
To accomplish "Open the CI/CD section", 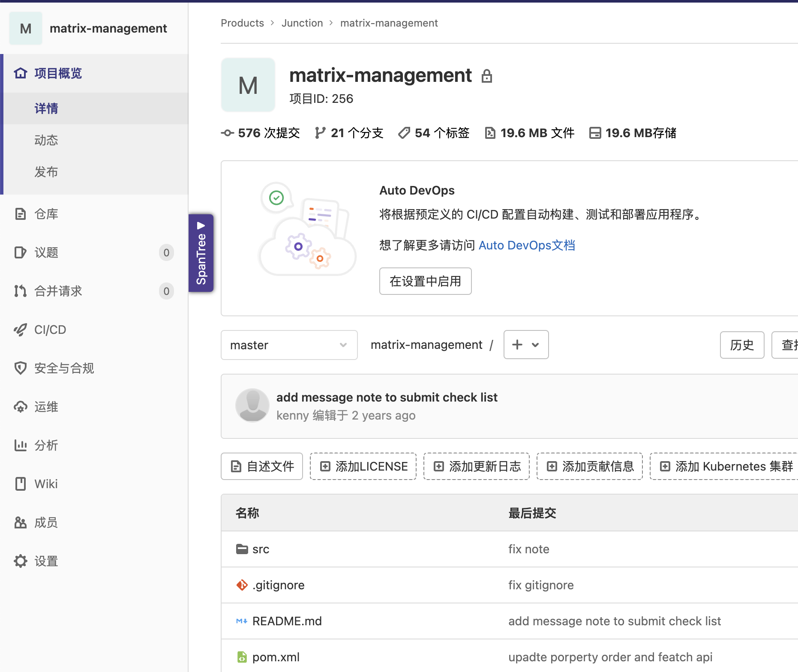I will click(x=50, y=330).
